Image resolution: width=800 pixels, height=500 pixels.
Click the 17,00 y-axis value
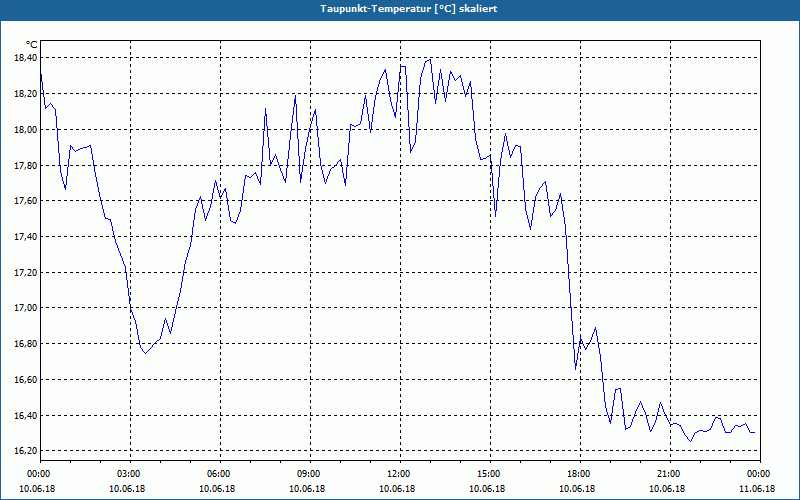tap(26, 308)
